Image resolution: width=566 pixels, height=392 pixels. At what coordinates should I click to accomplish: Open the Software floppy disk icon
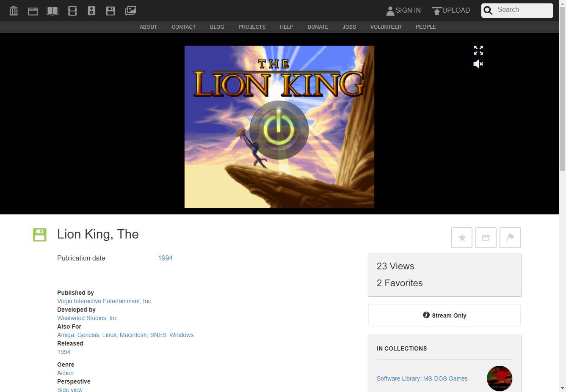pos(110,11)
